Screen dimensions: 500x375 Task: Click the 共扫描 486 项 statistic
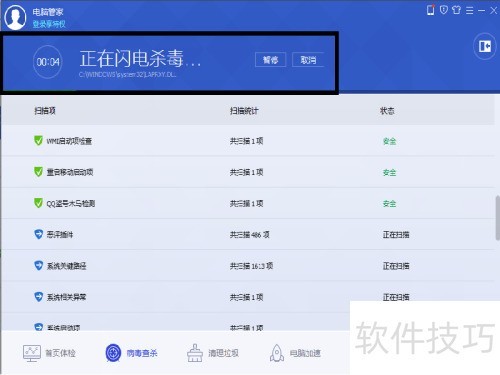click(250, 235)
